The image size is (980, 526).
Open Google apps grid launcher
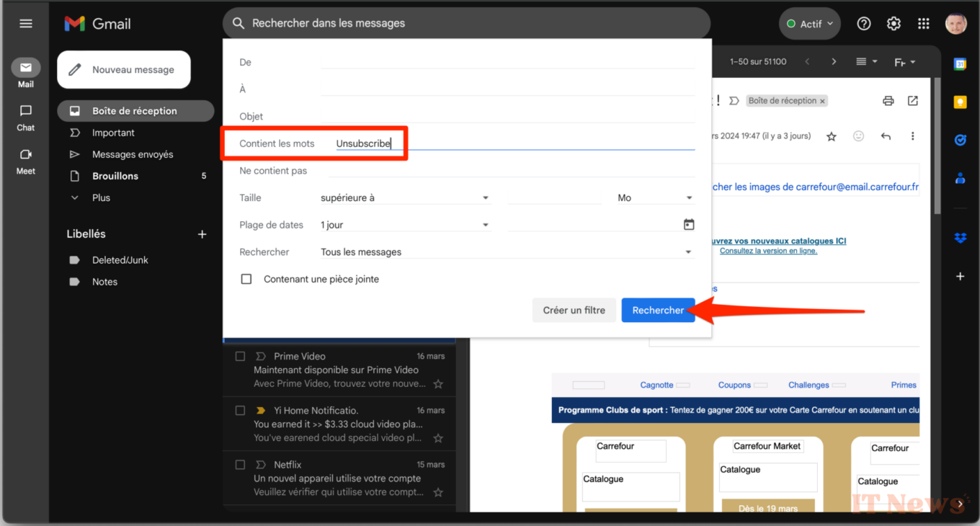pyautogui.click(x=923, y=24)
